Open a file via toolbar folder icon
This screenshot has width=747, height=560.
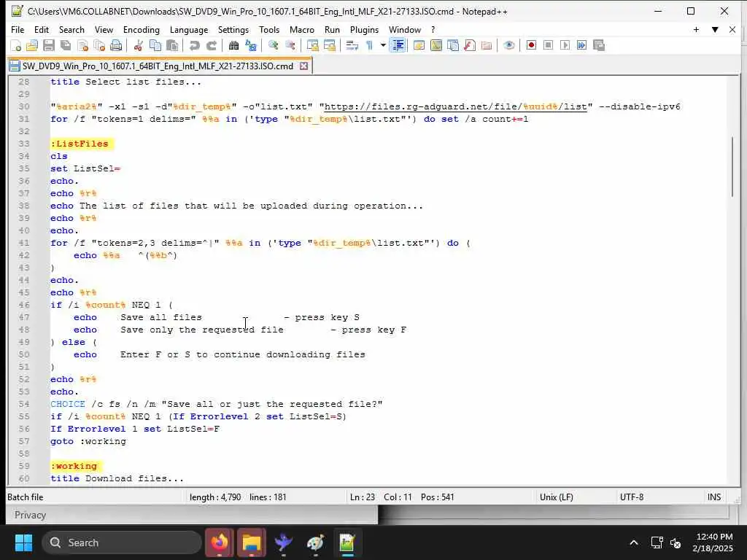click(32, 46)
